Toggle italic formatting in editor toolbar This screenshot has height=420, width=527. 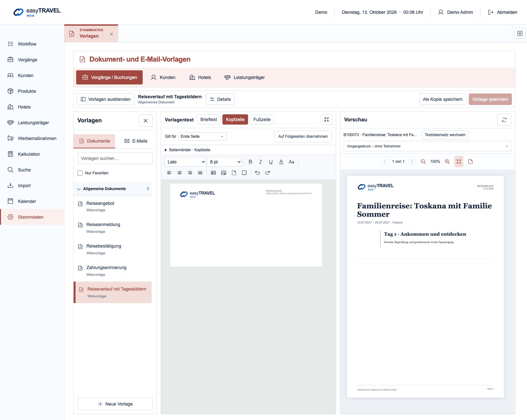261,162
